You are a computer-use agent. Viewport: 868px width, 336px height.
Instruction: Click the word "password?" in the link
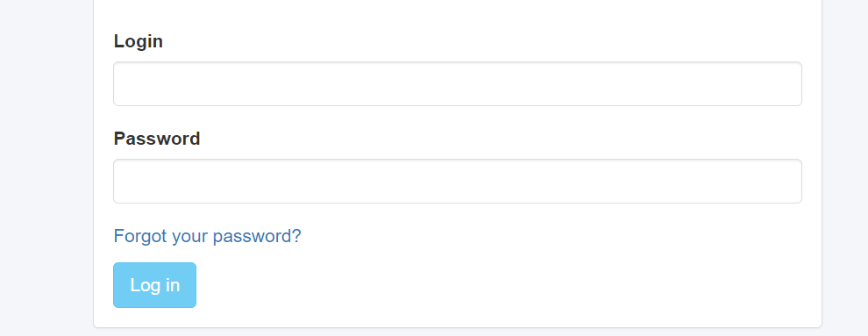(x=257, y=236)
